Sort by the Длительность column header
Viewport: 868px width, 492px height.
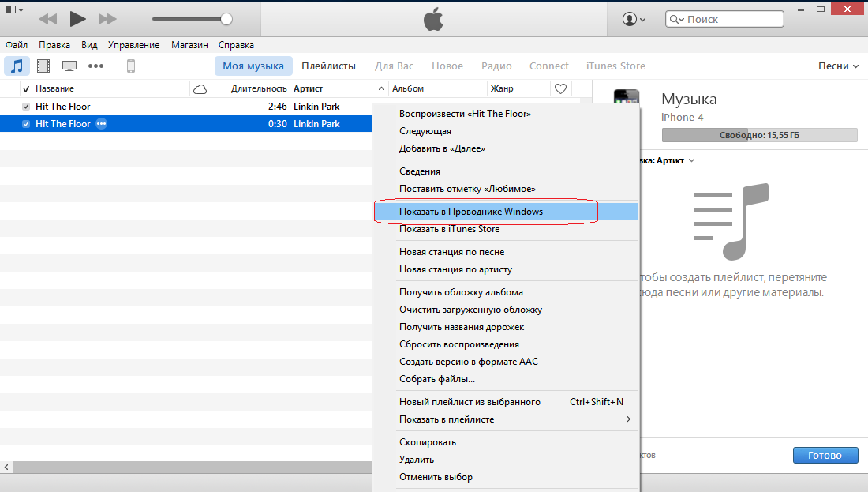259,88
